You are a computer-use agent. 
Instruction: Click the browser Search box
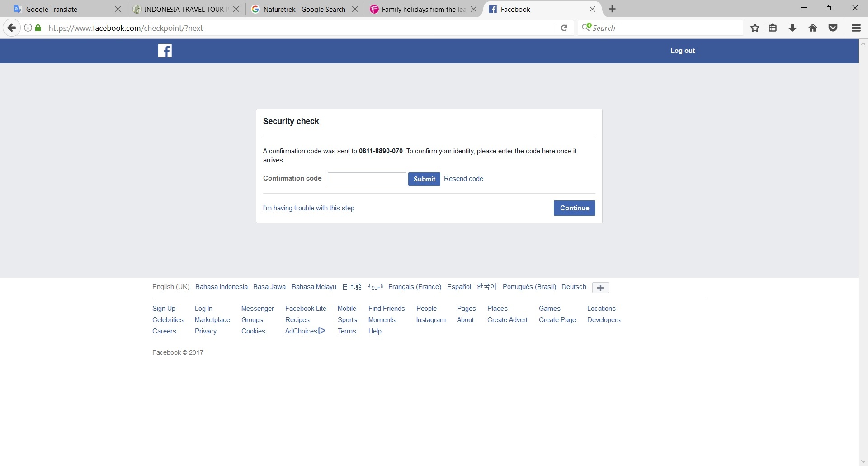pos(660,28)
